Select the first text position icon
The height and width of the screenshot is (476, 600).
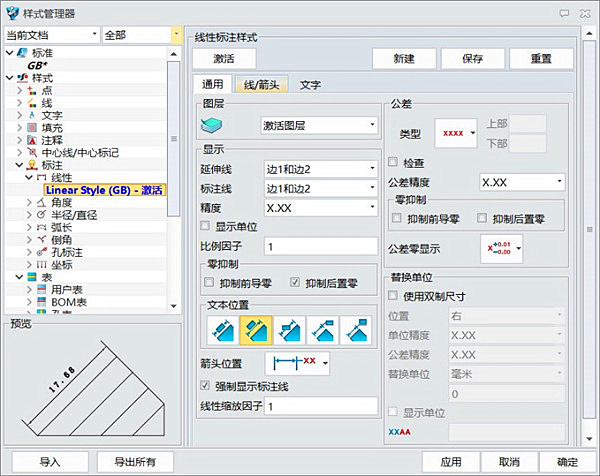(x=221, y=329)
